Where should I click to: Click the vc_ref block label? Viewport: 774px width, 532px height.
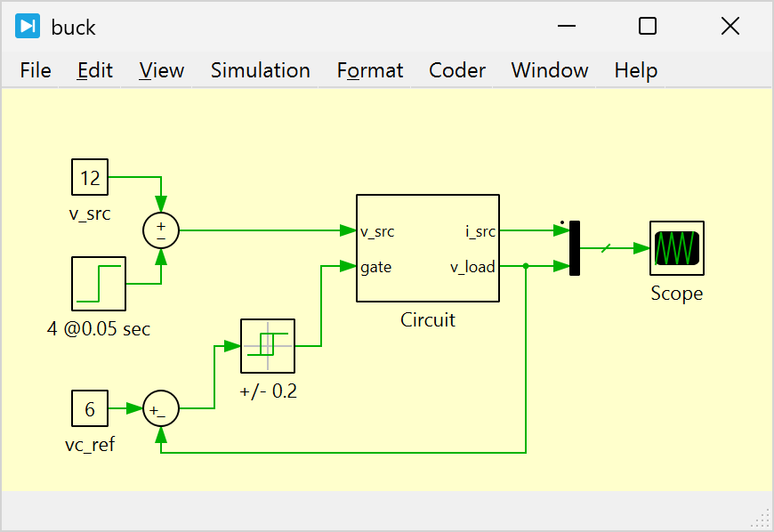pyautogui.click(x=90, y=445)
